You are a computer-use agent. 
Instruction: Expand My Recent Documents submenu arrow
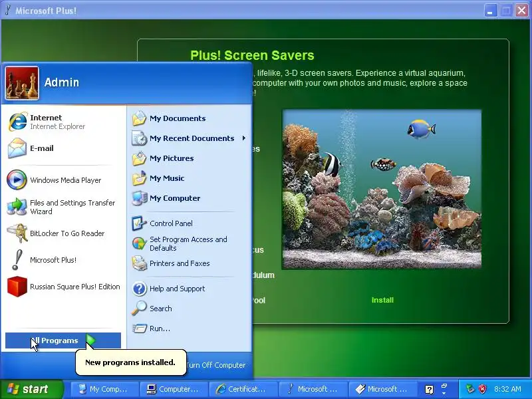(x=244, y=138)
